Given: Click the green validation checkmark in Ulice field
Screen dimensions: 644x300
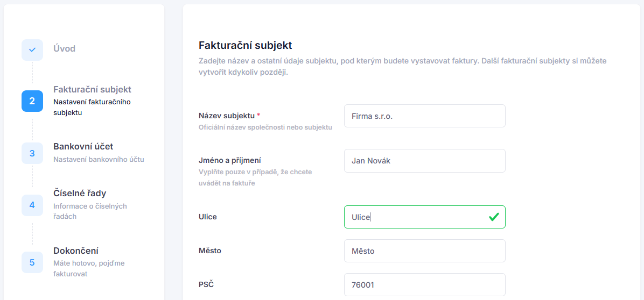Looking at the screenshot, I should [x=493, y=217].
